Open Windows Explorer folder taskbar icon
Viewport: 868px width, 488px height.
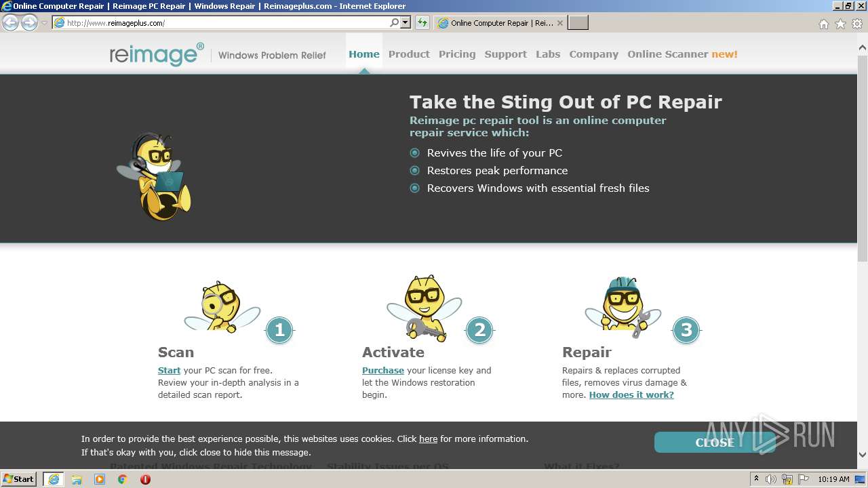(x=77, y=479)
